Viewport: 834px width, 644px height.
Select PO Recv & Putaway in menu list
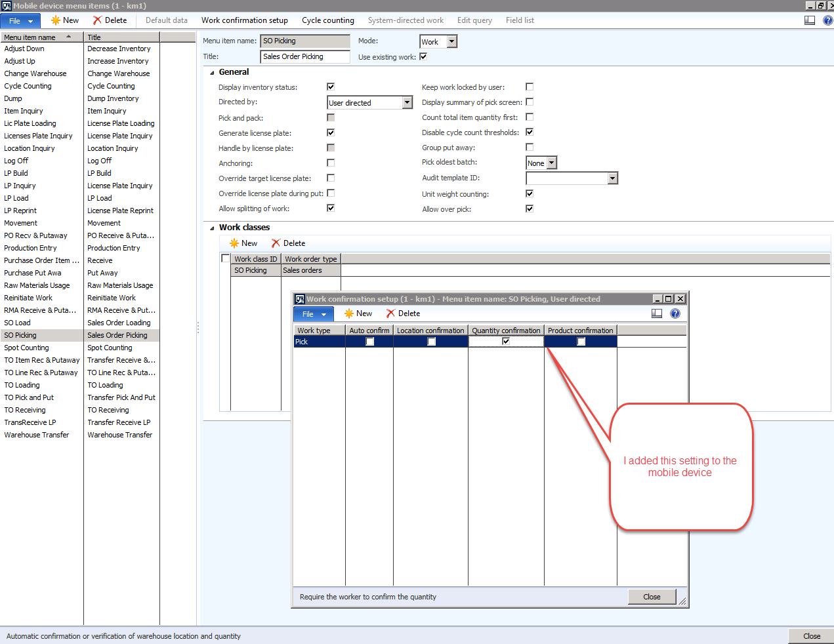(x=36, y=235)
